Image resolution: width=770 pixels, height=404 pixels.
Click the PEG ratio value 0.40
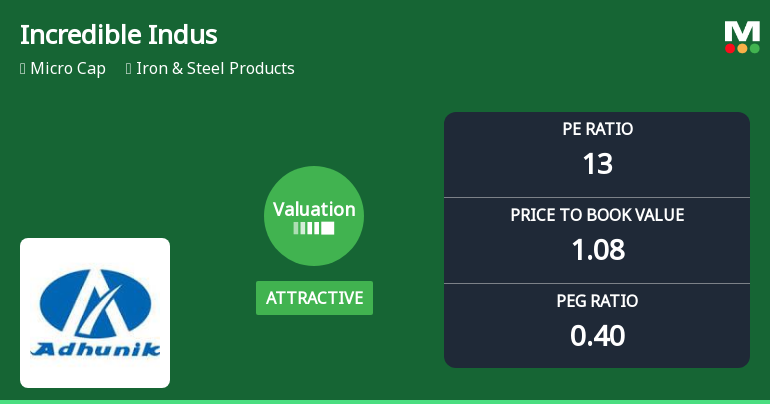[x=597, y=335]
